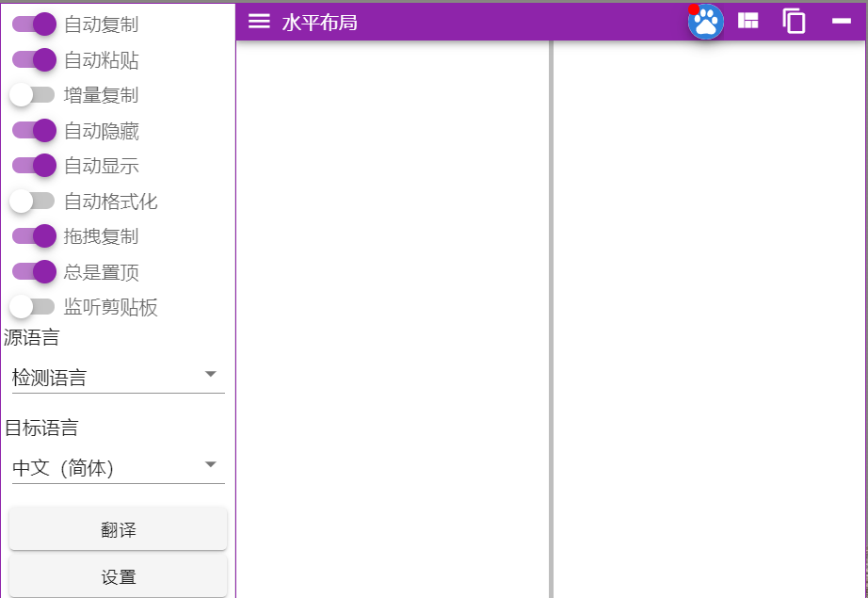Click the copy pages icon in header
The width and height of the screenshot is (868, 598).
click(794, 21)
